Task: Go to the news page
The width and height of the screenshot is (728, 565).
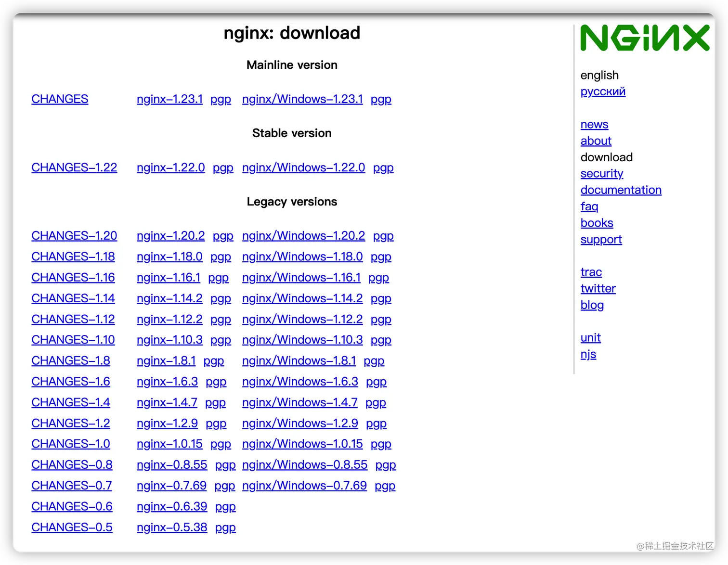Action: click(594, 125)
